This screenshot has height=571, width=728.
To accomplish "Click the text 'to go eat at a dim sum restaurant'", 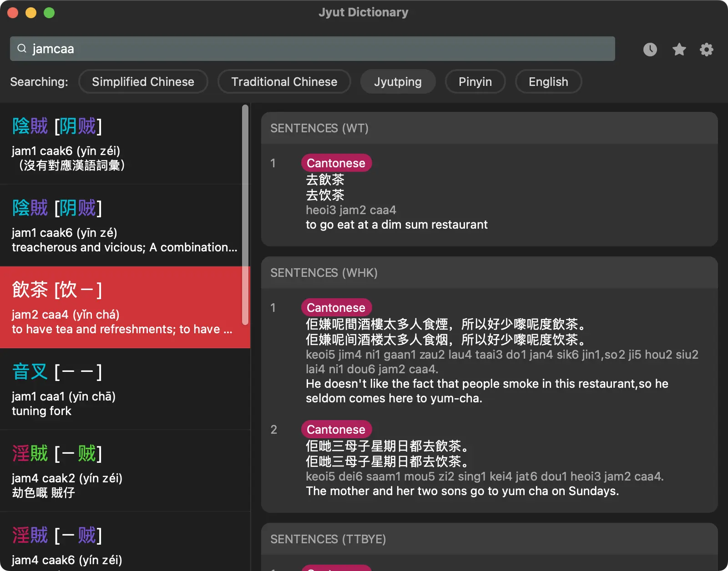I will coord(396,225).
